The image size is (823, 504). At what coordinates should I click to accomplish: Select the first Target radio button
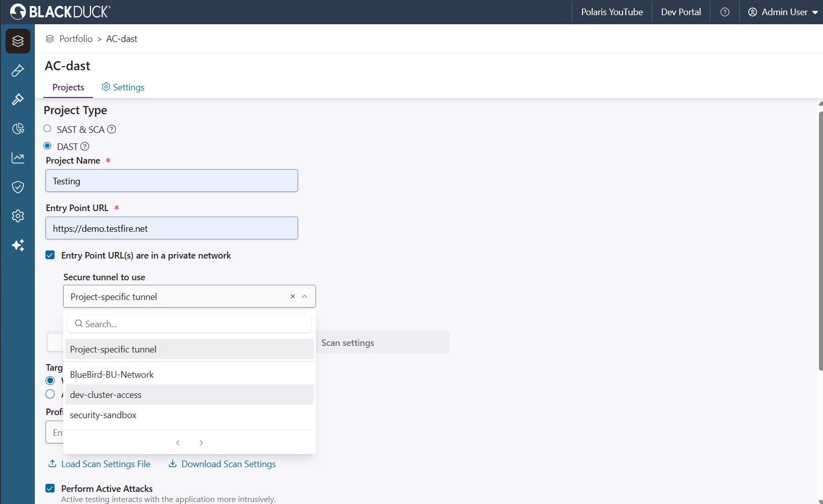pos(50,381)
